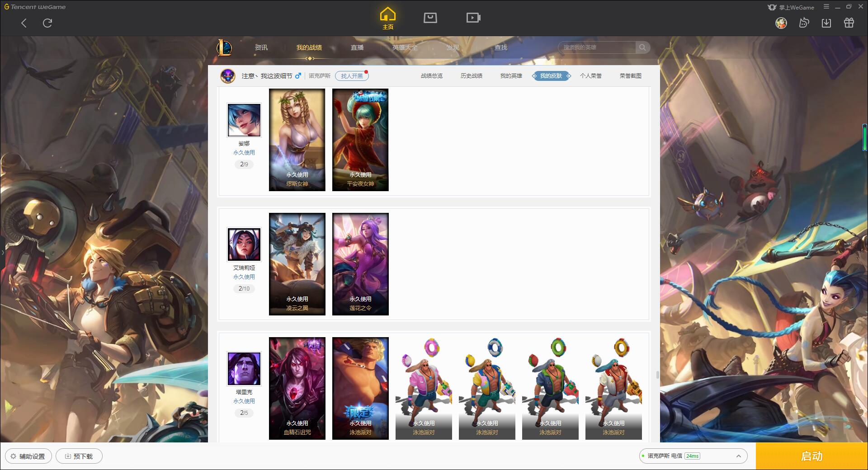
Task: Click the 艾瑞莉娅 champion portrait
Action: coord(244,244)
